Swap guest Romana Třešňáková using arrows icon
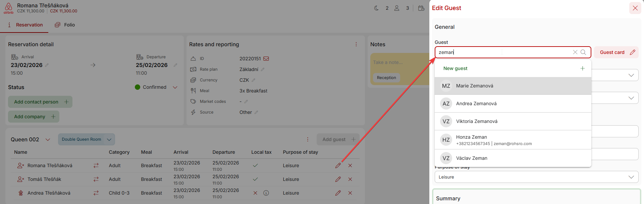 pyautogui.click(x=96, y=165)
